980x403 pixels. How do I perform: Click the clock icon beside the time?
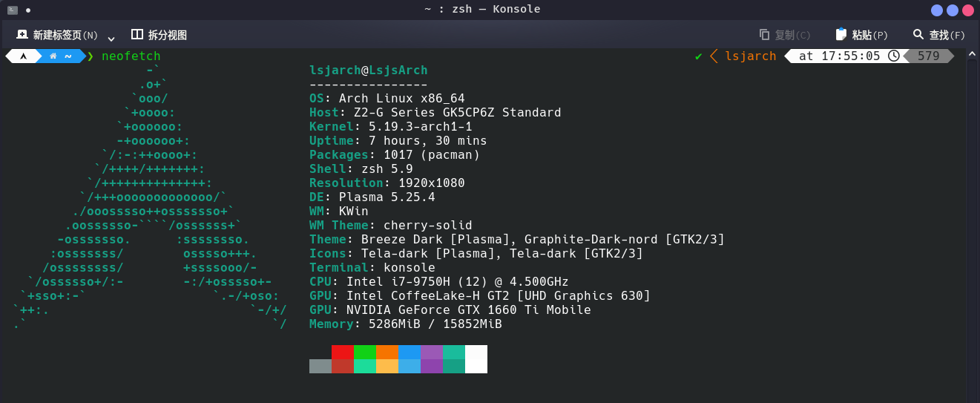click(x=893, y=56)
